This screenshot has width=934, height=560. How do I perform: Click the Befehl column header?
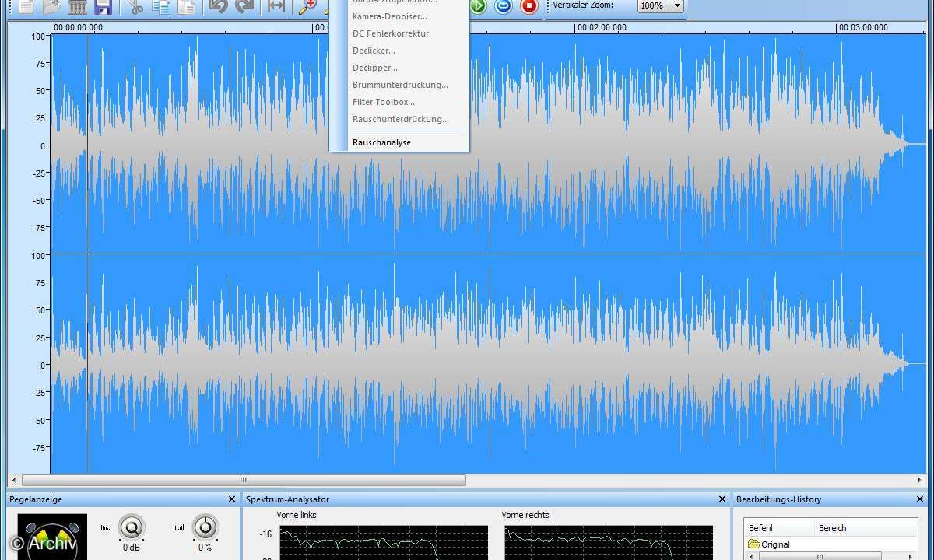(778, 528)
